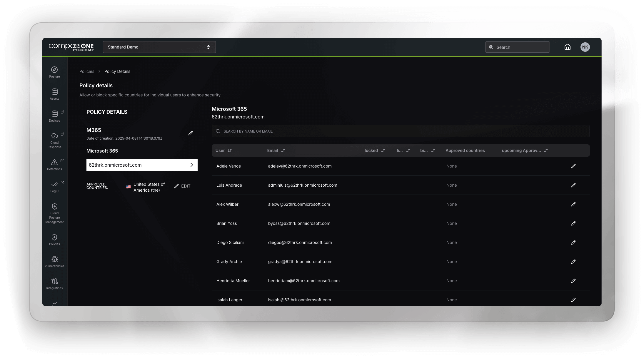Edit Henrietta Mueller's row pencil icon
This screenshot has height=358, width=644.
[573, 281]
